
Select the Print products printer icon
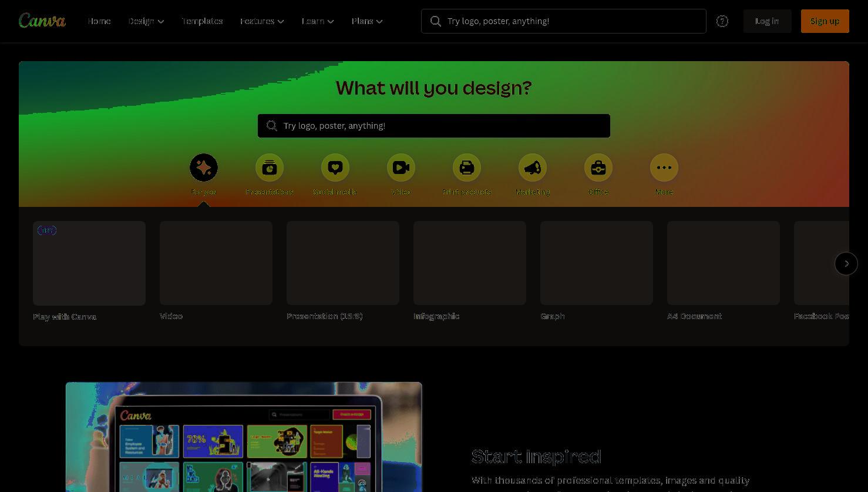467,168
